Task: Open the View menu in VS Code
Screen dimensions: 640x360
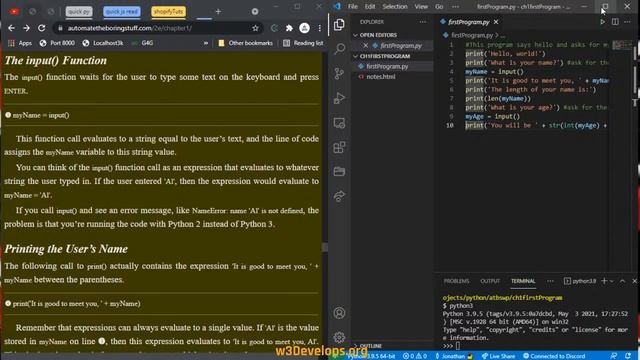Action: tap(421, 7)
